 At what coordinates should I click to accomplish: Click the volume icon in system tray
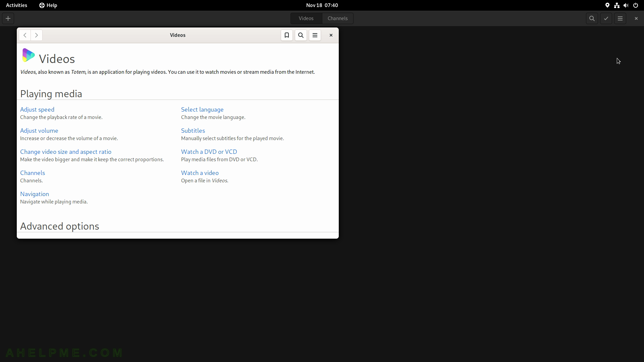[626, 5]
